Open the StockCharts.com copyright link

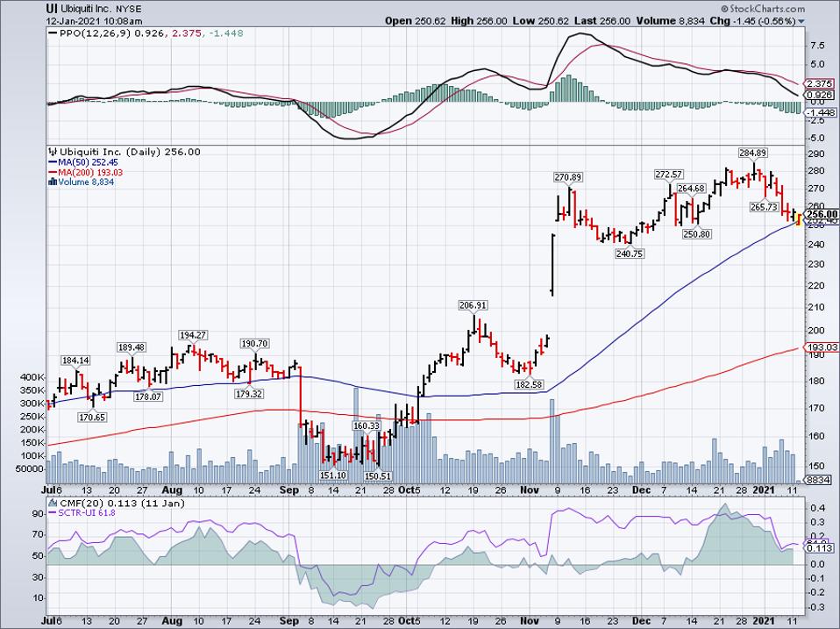point(762,9)
